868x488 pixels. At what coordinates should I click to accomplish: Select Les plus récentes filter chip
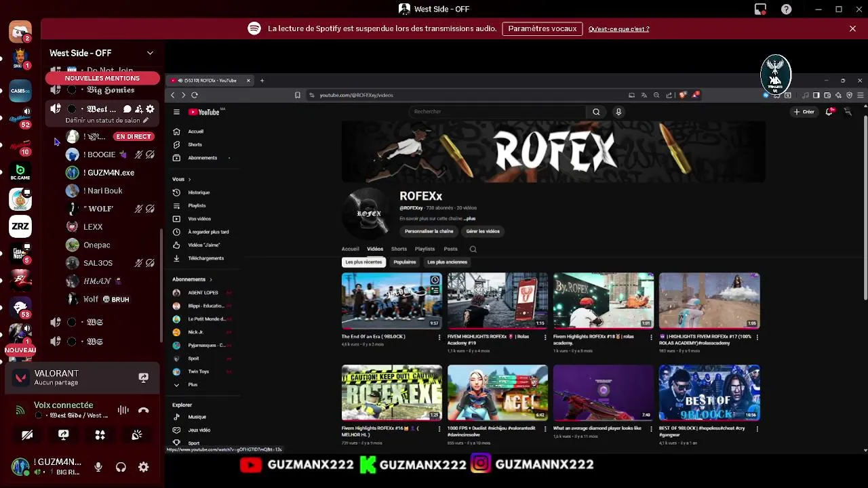[363, 262]
